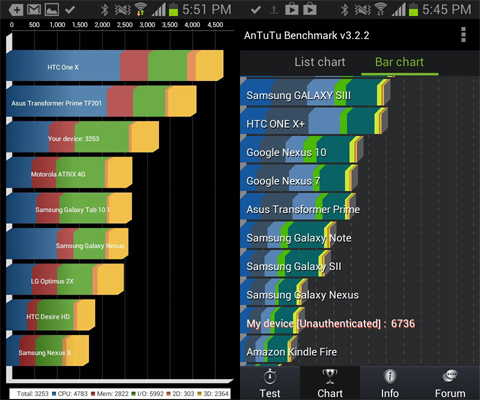The height and width of the screenshot is (400, 480).
Task: Tap the 5:45 PM clock
Action: tap(447, 10)
